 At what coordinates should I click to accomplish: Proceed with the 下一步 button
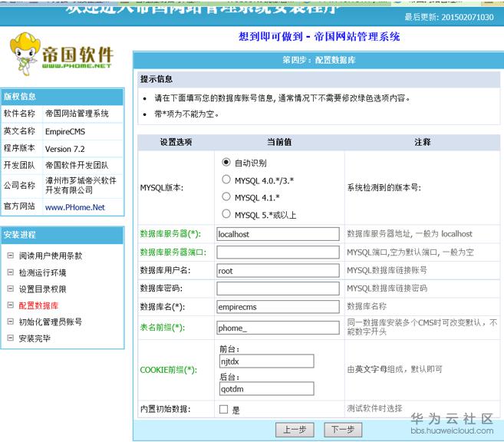click(343, 430)
